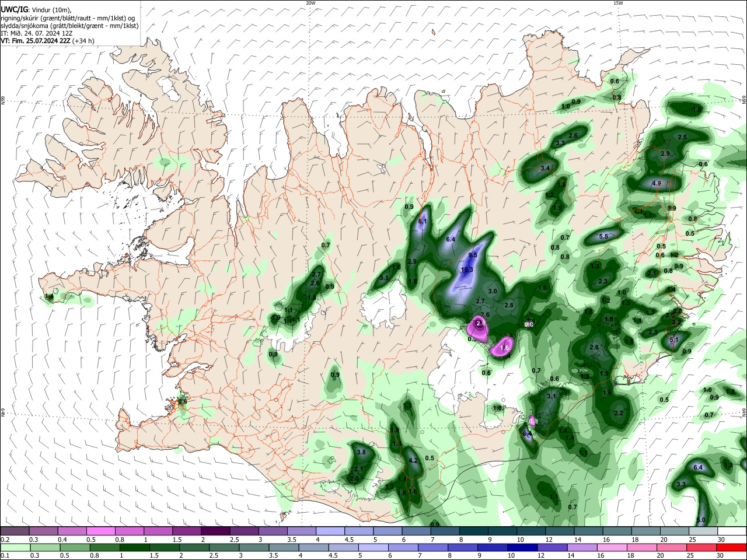
Task: Pick the red 30 swatch in the rain legend
Action: pos(732,547)
